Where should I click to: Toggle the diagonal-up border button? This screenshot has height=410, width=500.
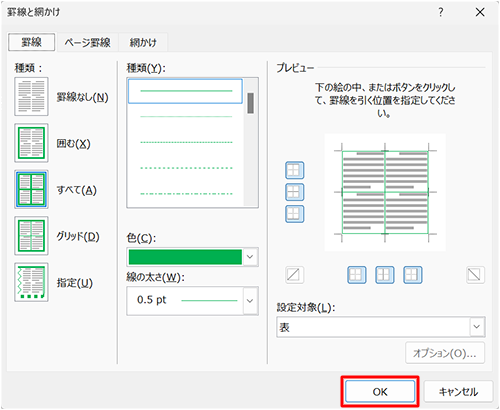[295, 275]
